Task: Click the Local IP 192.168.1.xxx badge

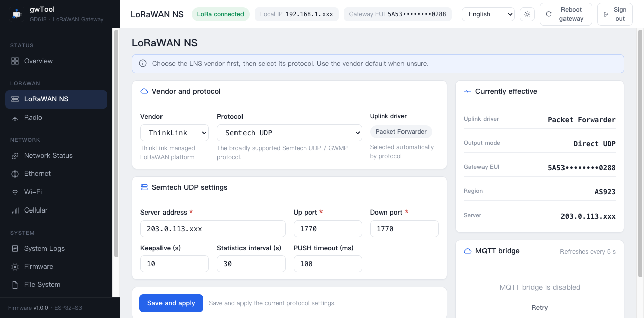Action: coord(296,14)
